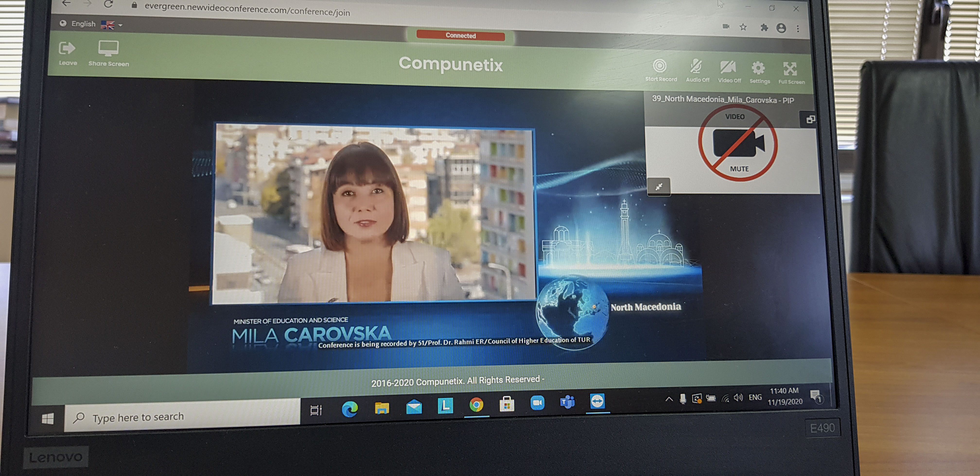The height and width of the screenshot is (476, 980).
Task: Open the browser extensions puzzle icon
Action: (x=764, y=27)
